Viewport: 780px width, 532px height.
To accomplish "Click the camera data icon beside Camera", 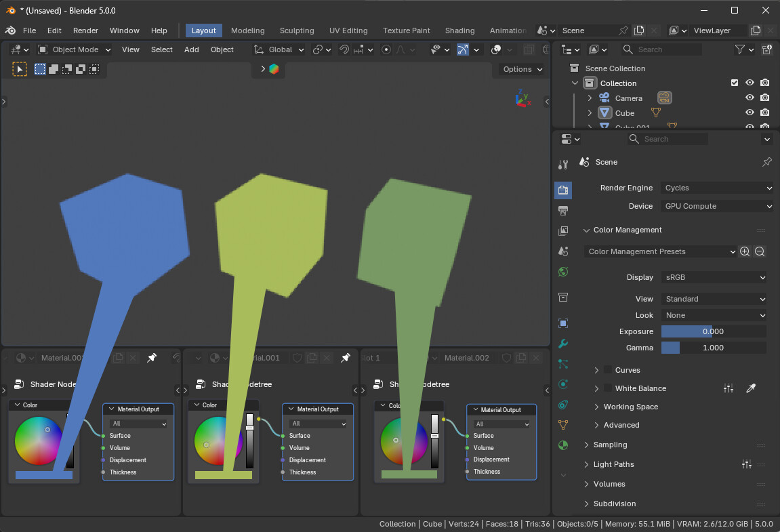I will [x=665, y=98].
